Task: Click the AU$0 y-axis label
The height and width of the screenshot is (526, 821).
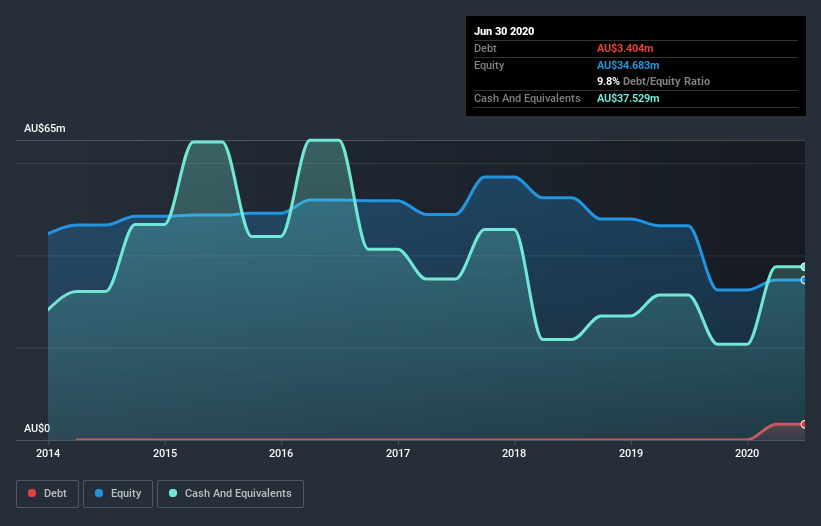Action: 37,428
